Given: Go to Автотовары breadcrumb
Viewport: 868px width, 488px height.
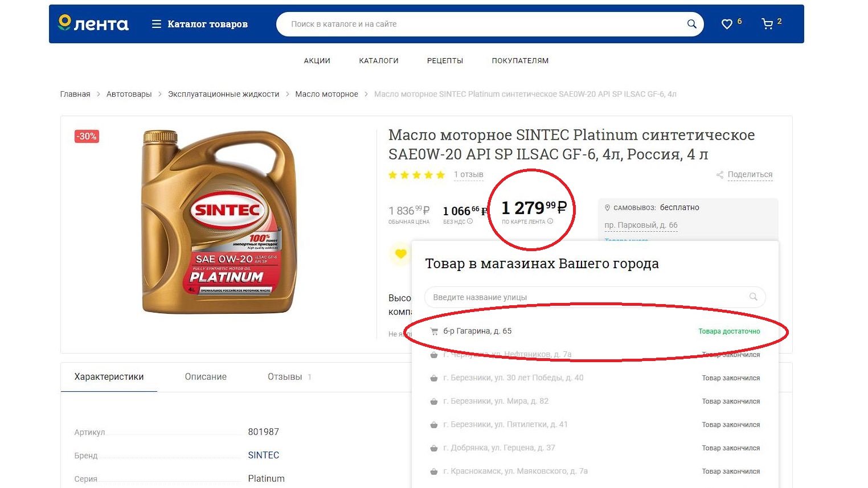Looking at the screenshot, I should [129, 94].
